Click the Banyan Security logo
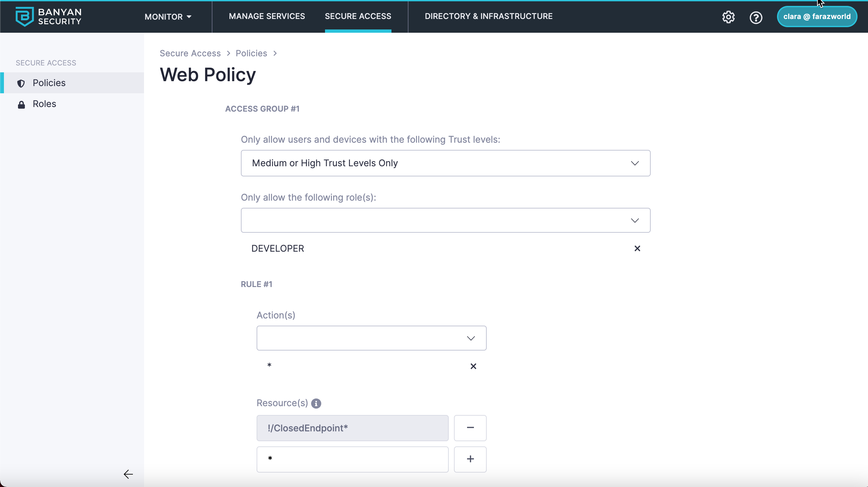Viewport: 868px width, 487px height. 48,16
